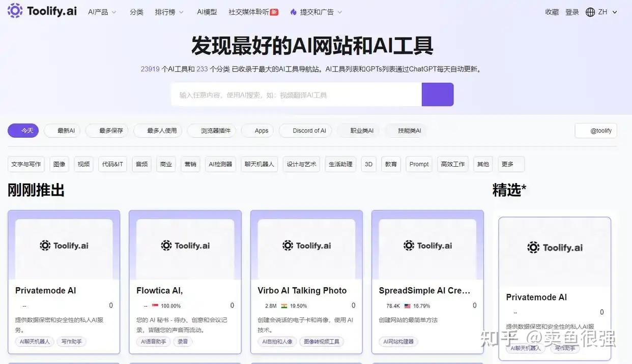Screen dimensions: 632x364
Task: Select the 最多保存 filter tab
Action: point(107,131)
